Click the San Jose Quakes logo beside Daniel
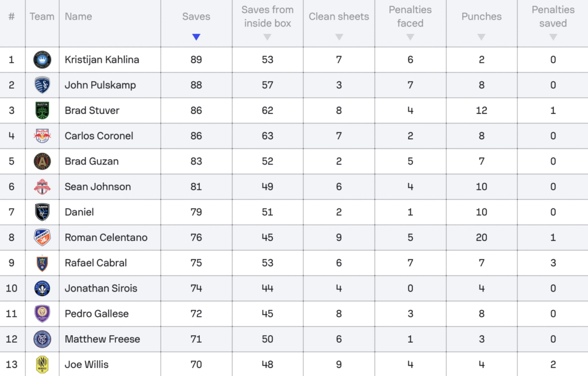Image resolution: width=588 pixels, height=376 pixels. 42,212
